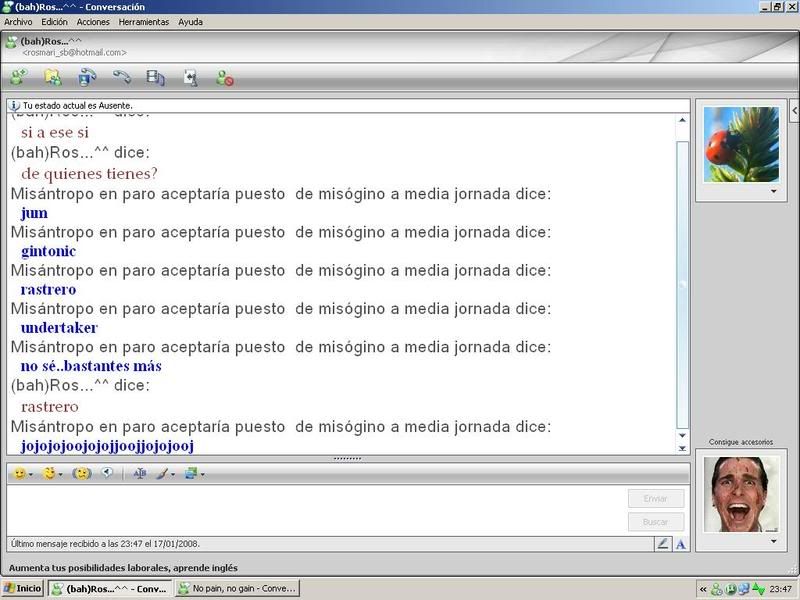The image size is (800, 600).
Task: Click the 'Tu estado actual es Ausente' notice
Action: point(78,106)
